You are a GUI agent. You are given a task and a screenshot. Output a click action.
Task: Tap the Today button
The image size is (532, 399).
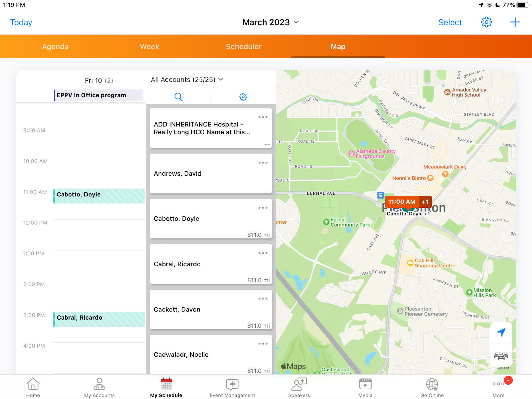21,22
